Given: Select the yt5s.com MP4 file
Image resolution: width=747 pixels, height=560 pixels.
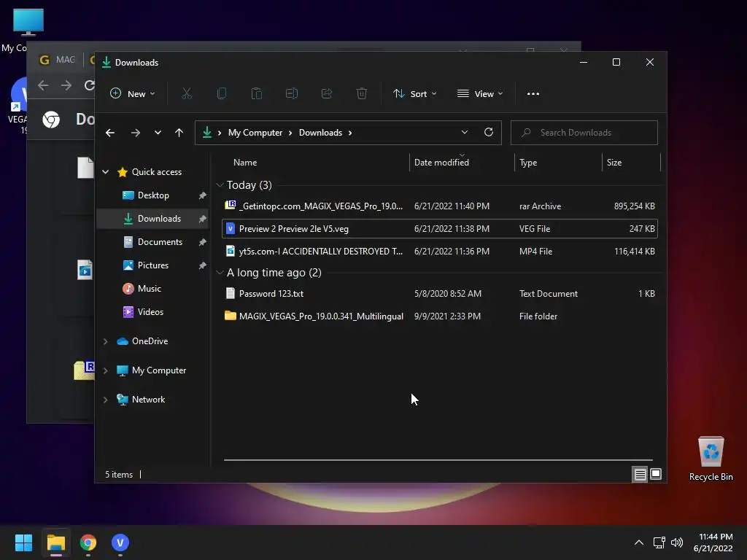Looking at the screenshot, I should [x=440, y=252].
